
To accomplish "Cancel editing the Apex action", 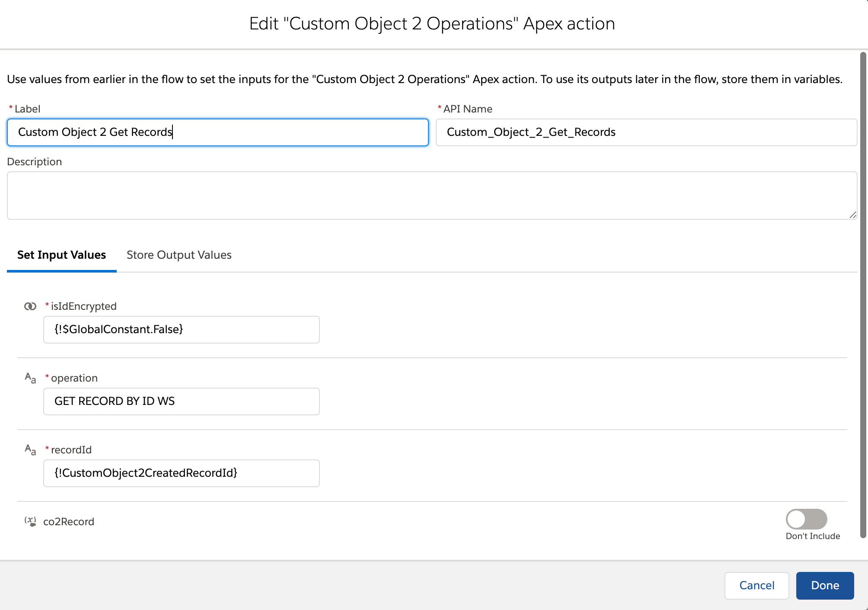I will coord(756,585).
